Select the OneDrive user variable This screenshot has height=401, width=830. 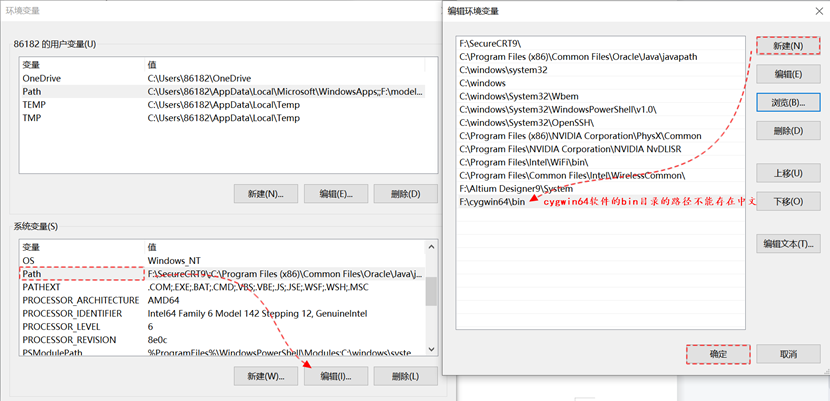click(222, 78)
